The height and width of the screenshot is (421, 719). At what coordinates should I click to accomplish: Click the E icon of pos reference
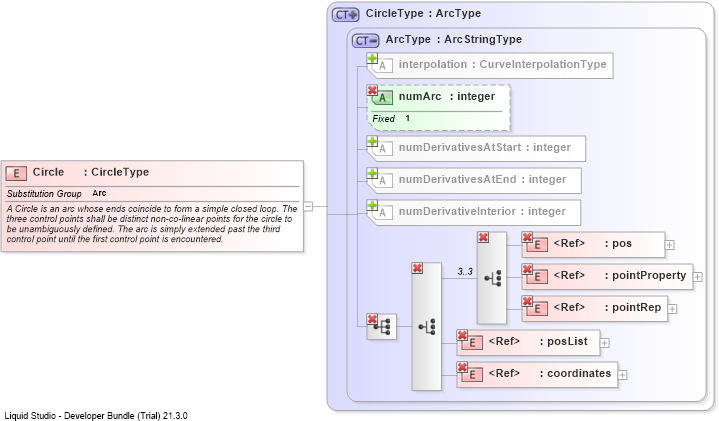pos(537,245)
